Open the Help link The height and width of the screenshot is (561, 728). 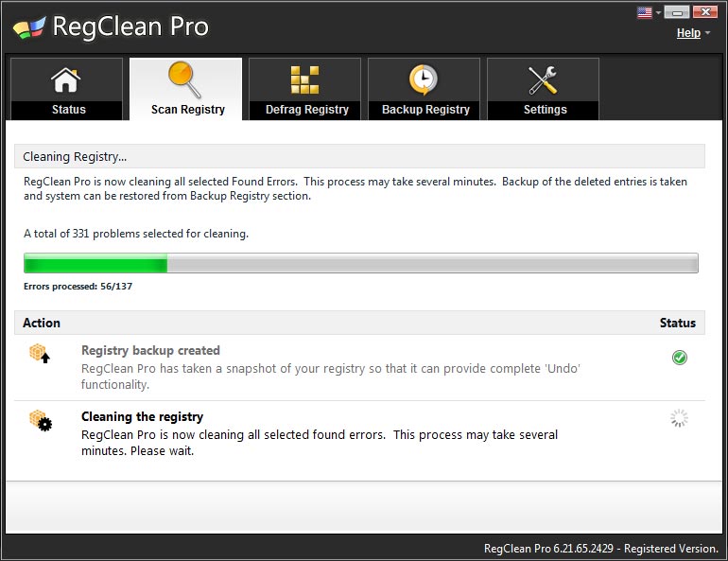pyautogui.click(x=688, y=33)
